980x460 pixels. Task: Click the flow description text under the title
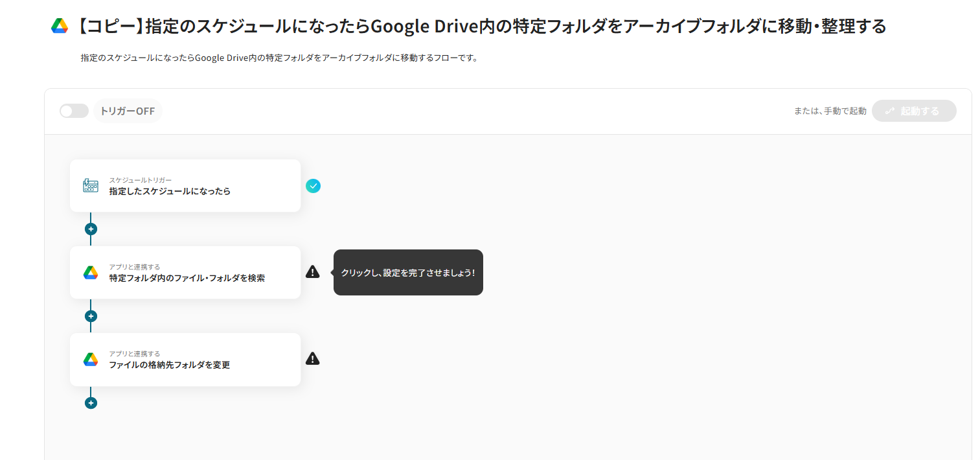(279, 58)
